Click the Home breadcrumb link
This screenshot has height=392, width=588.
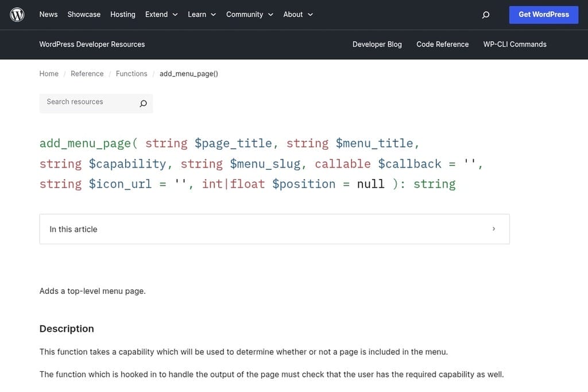[49, 73]
